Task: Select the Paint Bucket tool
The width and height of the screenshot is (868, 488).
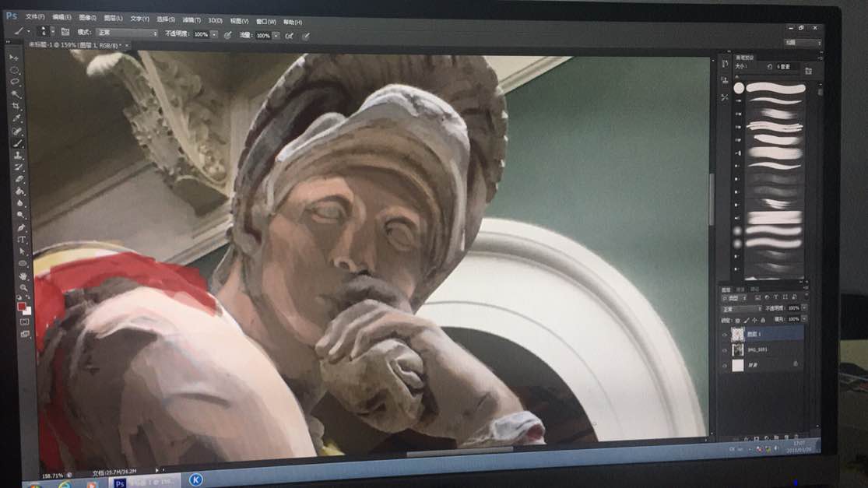Action: tap(20, 191)
